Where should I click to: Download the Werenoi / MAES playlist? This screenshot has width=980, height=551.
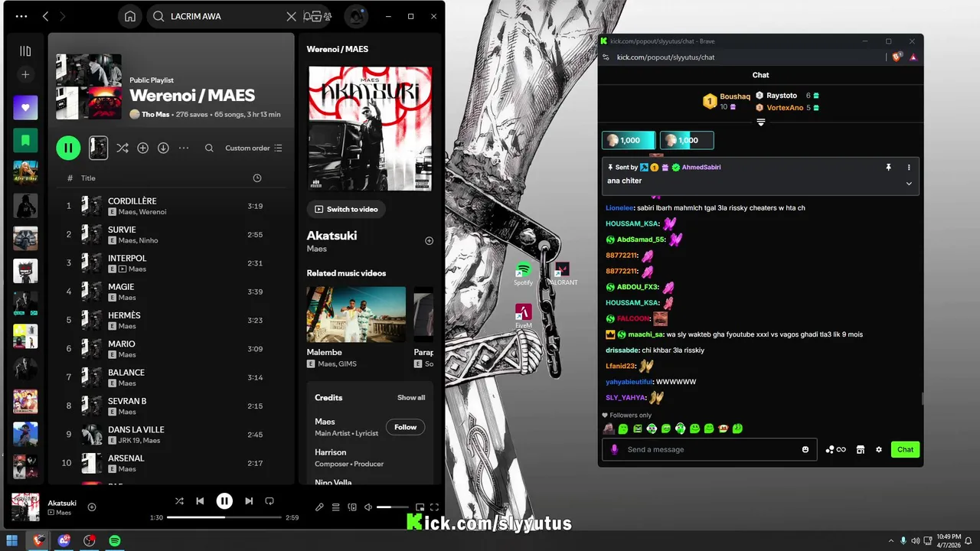[x=163, y=148]
